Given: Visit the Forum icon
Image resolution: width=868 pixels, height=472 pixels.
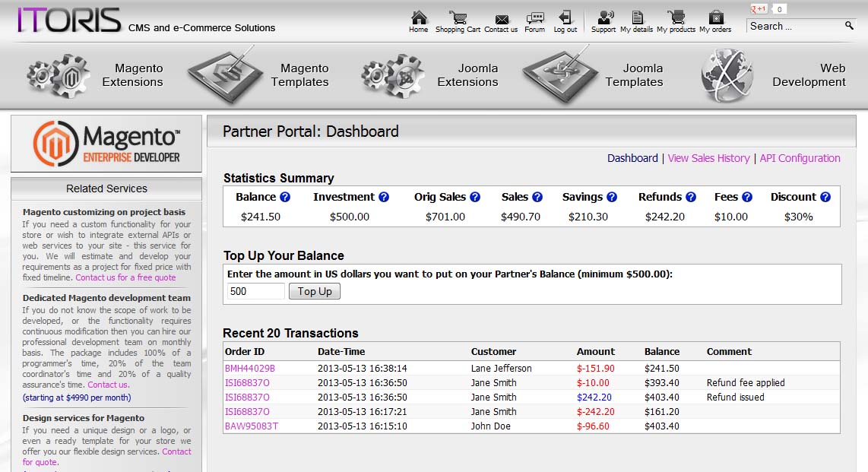Looking at the screenshot, I should tap(535, 17).
